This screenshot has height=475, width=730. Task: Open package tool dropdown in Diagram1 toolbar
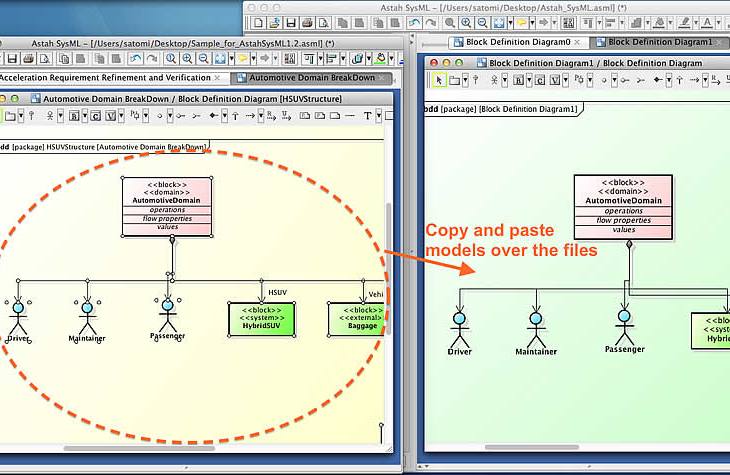tap(465, 80)
